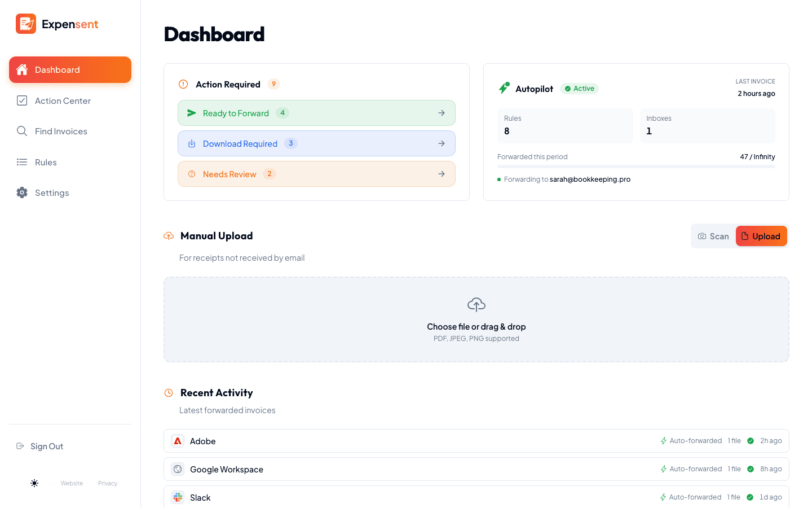Open the Rules section in sidebar

coord(46,162)
